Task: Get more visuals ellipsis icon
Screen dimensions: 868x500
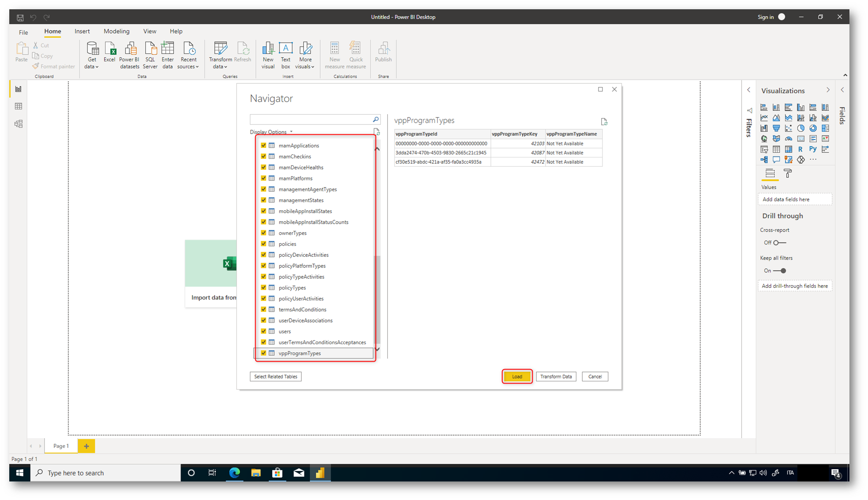Action: pos(813,160)
